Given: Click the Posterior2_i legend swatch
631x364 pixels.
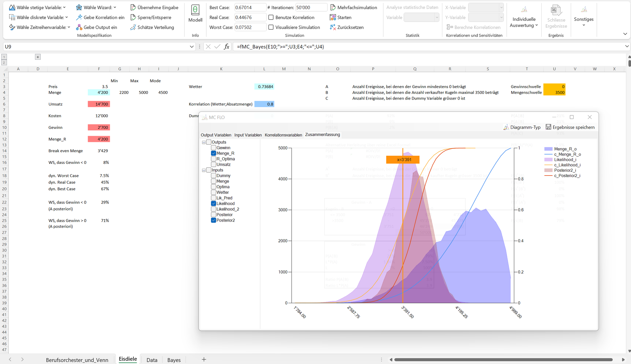Looking at the screenshot, I should click(548, 170).
